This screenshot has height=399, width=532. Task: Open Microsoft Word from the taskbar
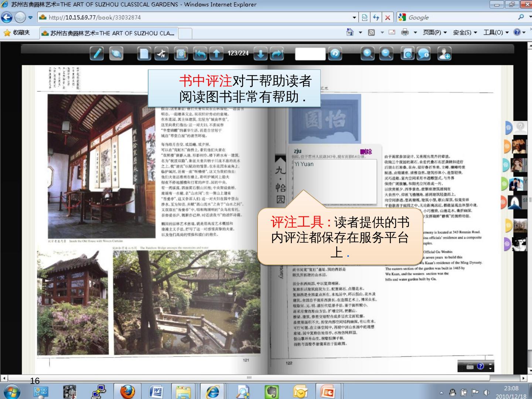coord(156,391)
